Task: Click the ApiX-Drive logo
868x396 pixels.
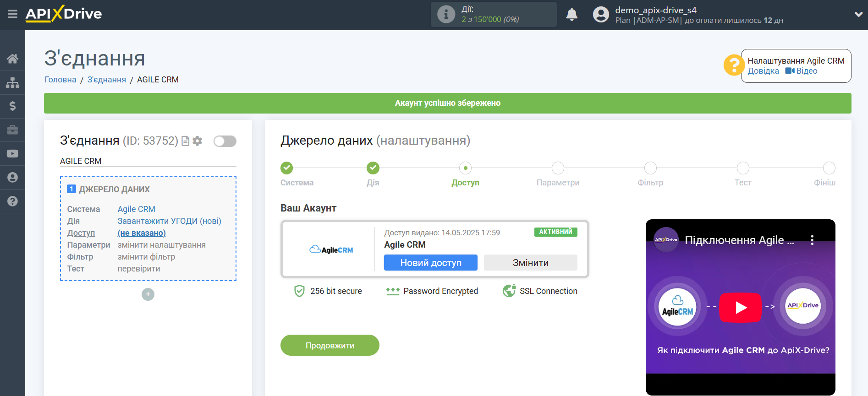Action: coord(64,14)
